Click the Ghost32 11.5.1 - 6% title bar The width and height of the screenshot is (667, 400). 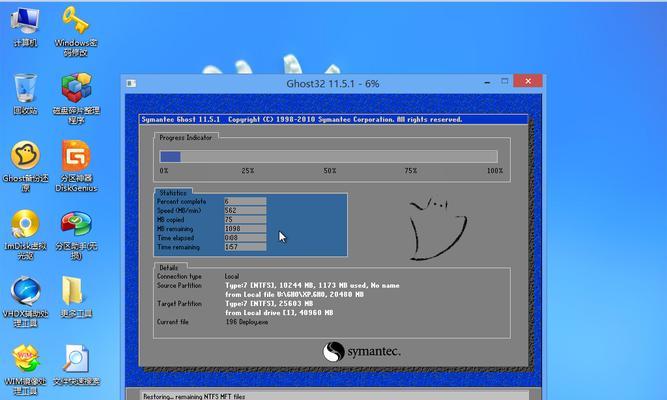[x=333, y=83]
